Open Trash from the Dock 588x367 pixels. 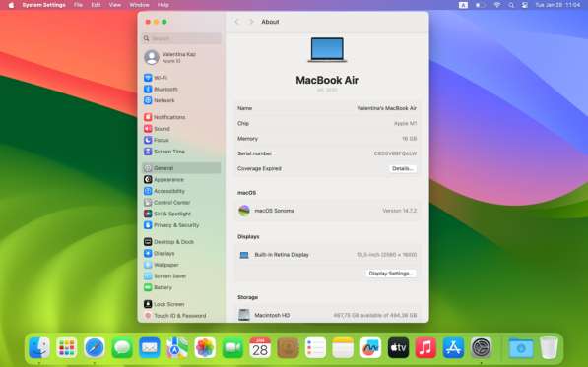coord(549,348)
